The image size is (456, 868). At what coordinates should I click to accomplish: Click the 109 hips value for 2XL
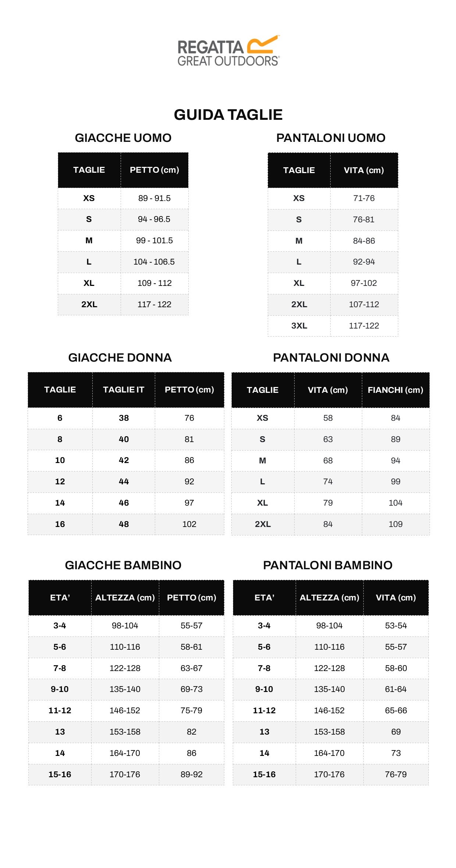[x=395, y=524]
